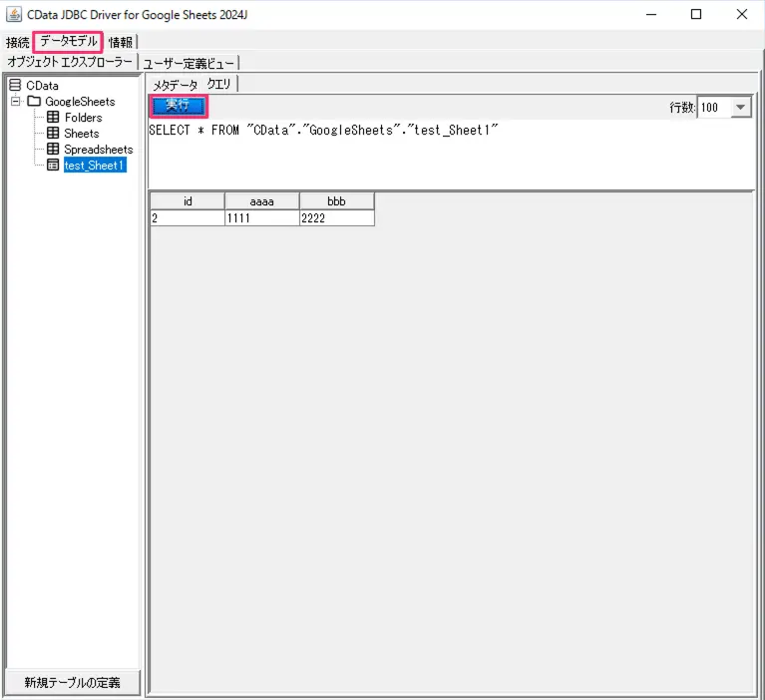Switch to the 情報 tab
This screenshot has height=700, width=765.
(120, 43)
